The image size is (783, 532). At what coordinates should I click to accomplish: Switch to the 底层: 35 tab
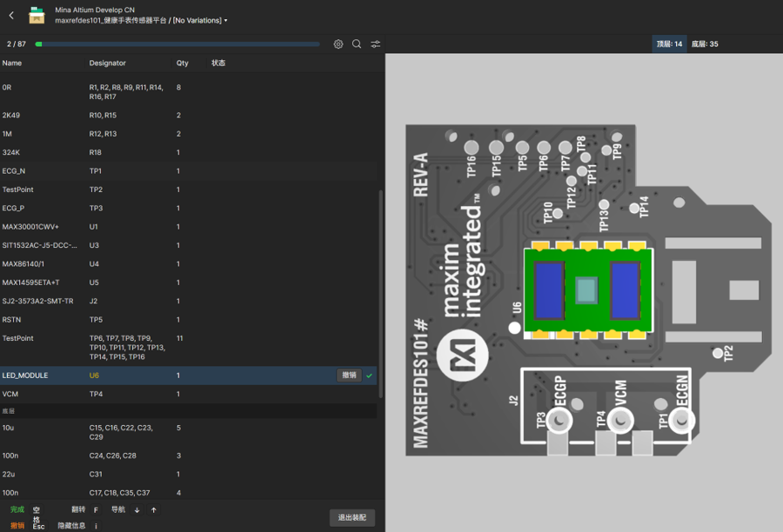705,44
